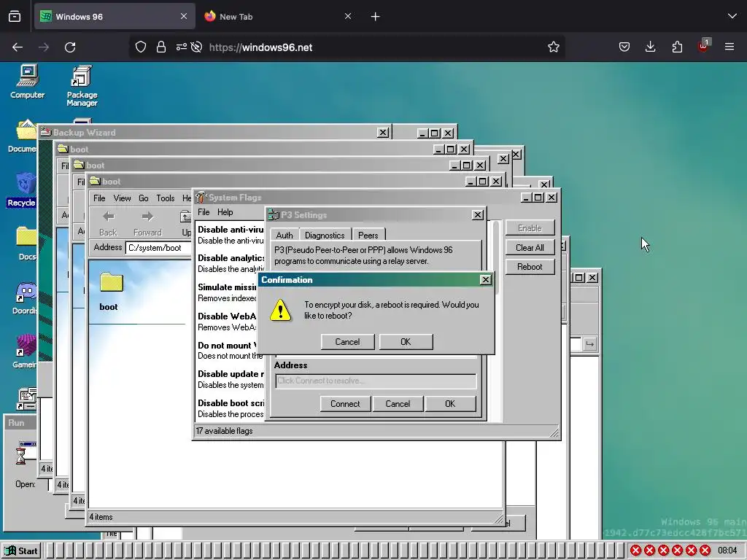Image resolution: width=747 pixels, height=560 pixels.
Task: Select the Disable update flag entry
Action: click(x=231, y=379)
